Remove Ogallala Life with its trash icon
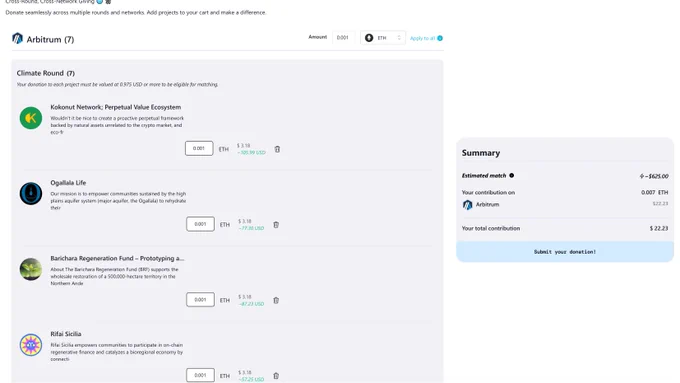The width and height of the screenshot is (680, 383). [x=276, y=225]
